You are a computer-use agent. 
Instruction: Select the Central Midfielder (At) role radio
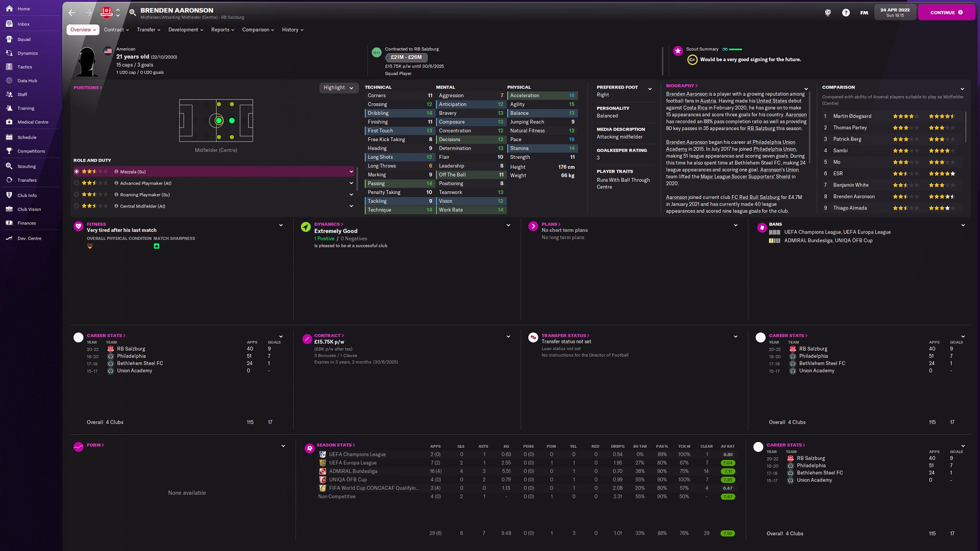click(x=77, y=206)
